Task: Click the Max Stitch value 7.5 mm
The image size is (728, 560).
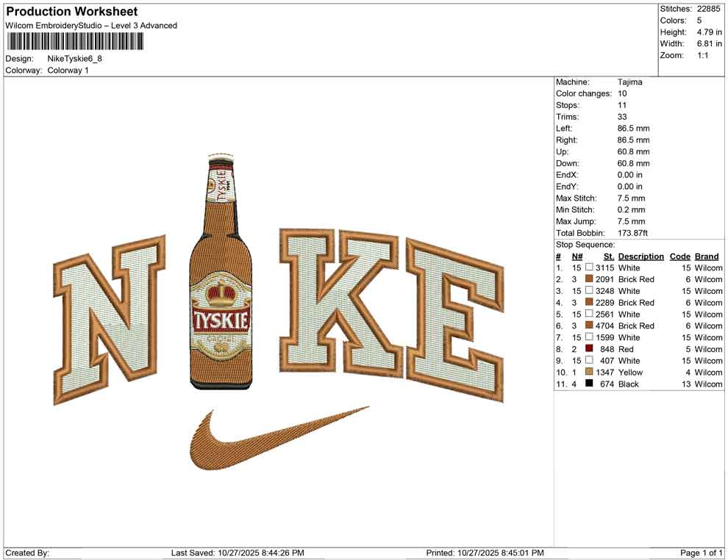Action: [x=631, y=198]
